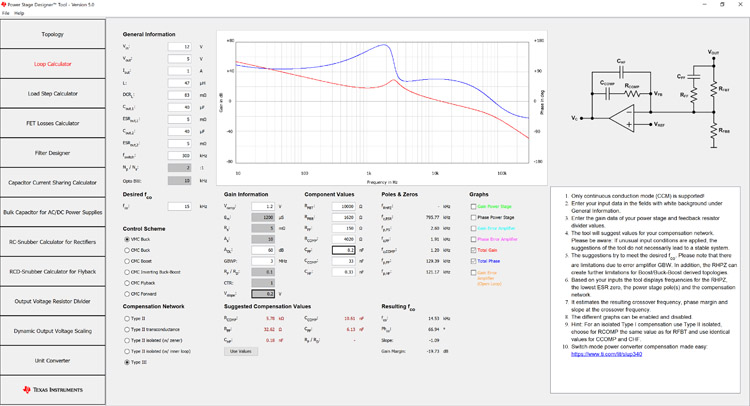Select CMC Flyback control scheme

(x=127, y=283)
